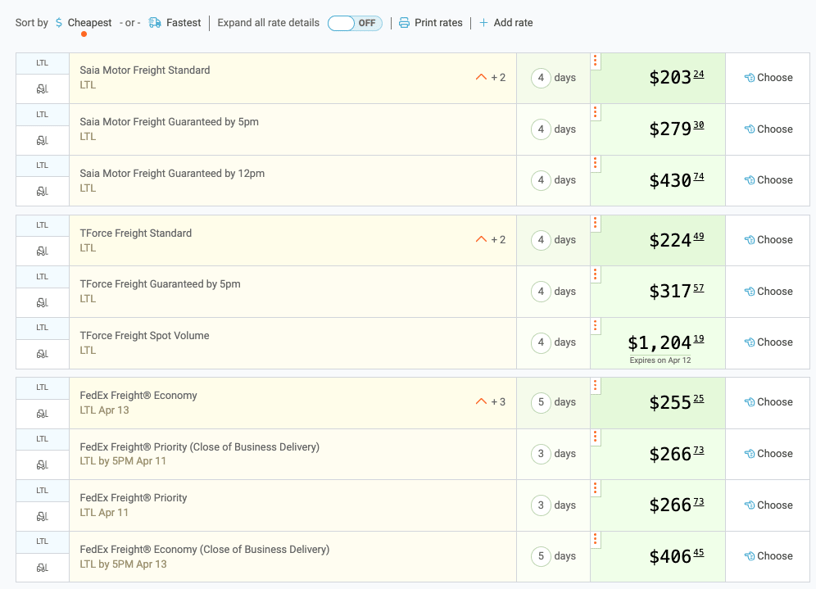Choose TForce Freight Guaranteed by 5pm
Viewport: 816px width, 589px height.
[x=768, y=291]
